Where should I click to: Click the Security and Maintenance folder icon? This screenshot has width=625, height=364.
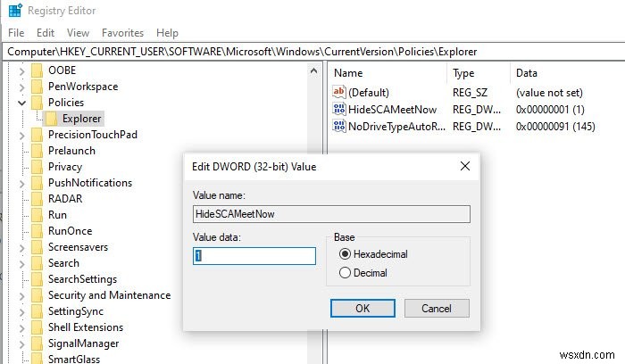(37, 295)
